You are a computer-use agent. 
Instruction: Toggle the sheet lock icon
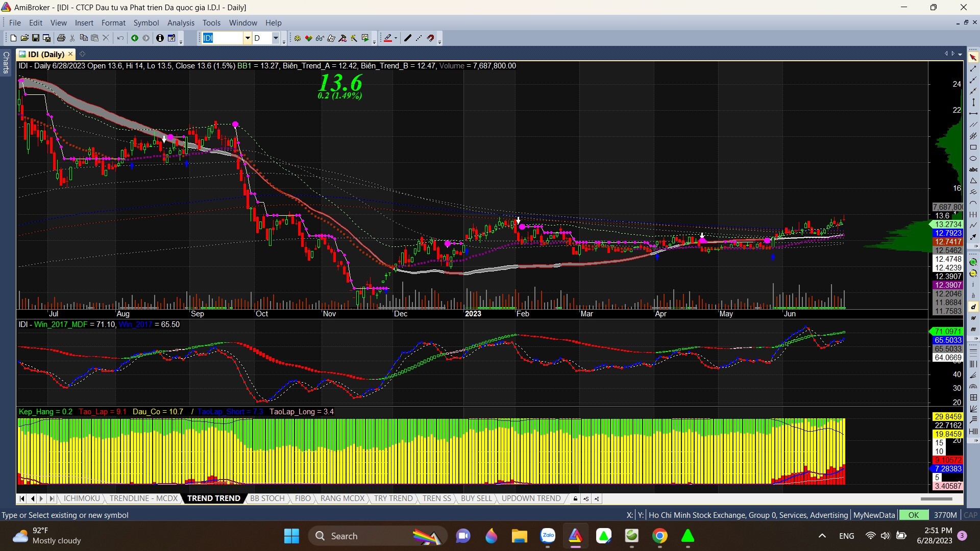575,498
